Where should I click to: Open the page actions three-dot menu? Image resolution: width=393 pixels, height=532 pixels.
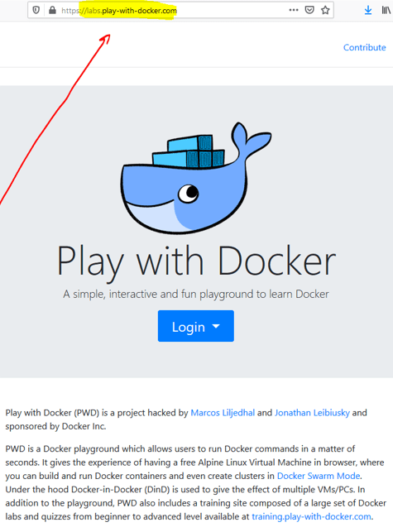click(294, 10)
